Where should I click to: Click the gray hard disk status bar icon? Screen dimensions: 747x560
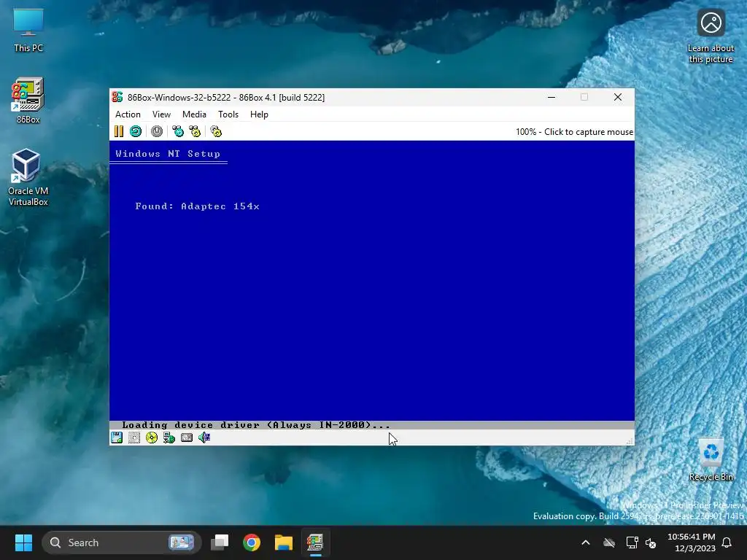[187, 437]
